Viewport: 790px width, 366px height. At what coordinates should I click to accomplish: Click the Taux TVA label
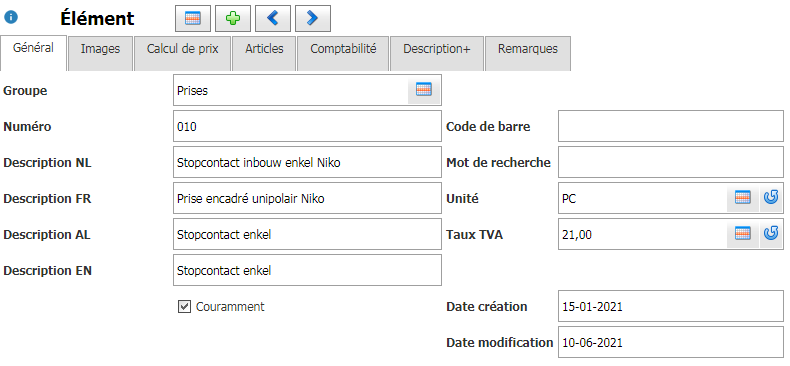click(475, 234)
